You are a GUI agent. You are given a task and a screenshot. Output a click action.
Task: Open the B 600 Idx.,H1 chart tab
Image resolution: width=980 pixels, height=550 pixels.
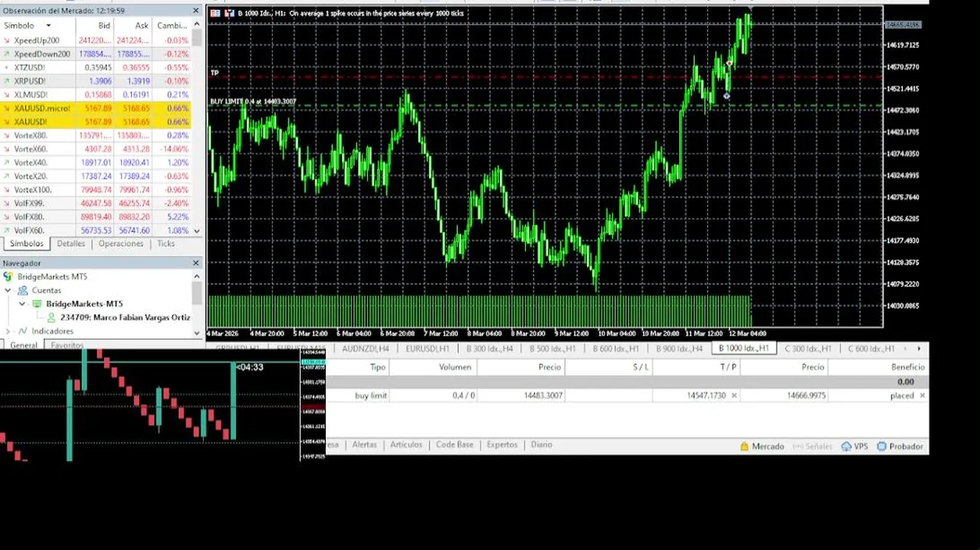pyautogui.click(x=616, y=348)
